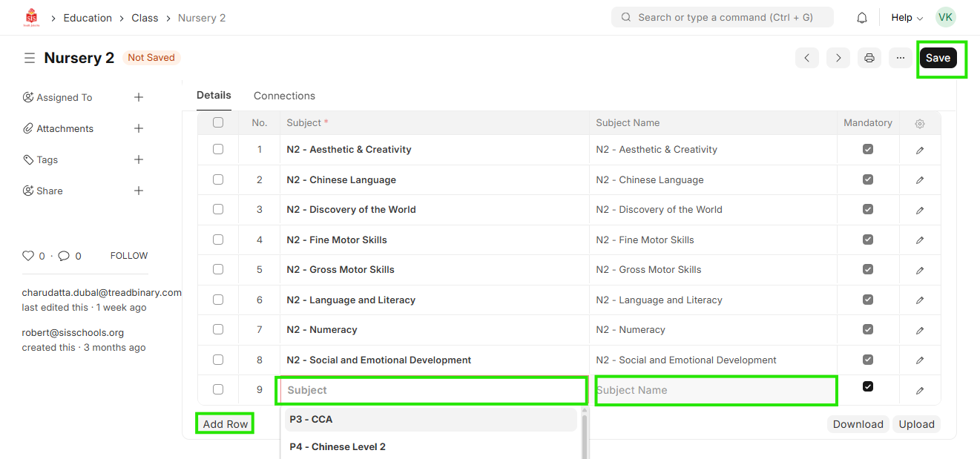Viewport: 980px width, 459px height.
Task: Navigate to Education breadcrumb
Action: (x=88, y=18)
